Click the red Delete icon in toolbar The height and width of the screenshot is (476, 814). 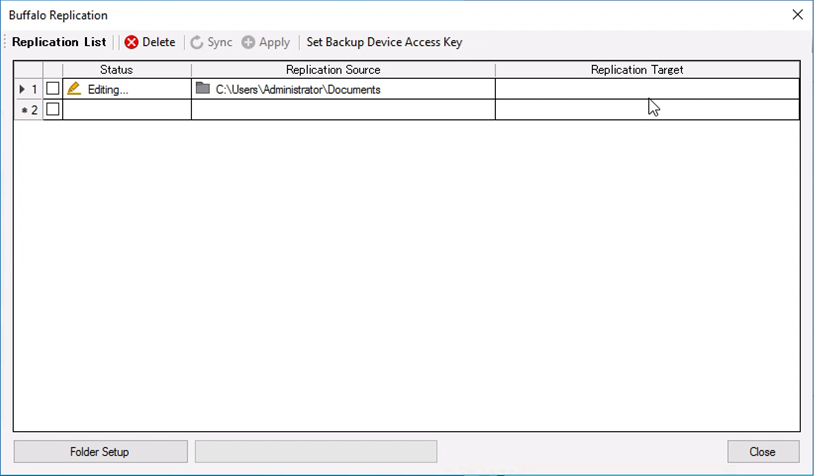tap(131, 42)
